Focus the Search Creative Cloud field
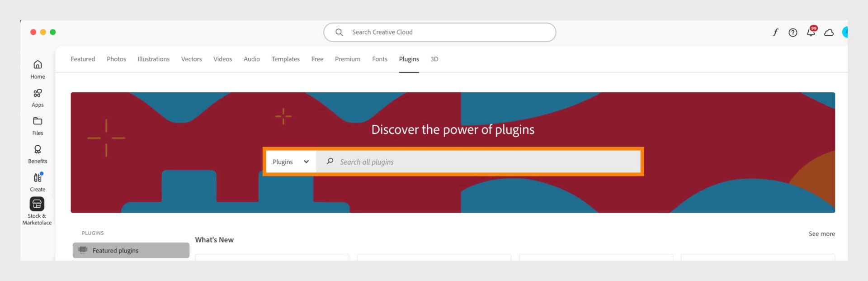 coord(439,32)
